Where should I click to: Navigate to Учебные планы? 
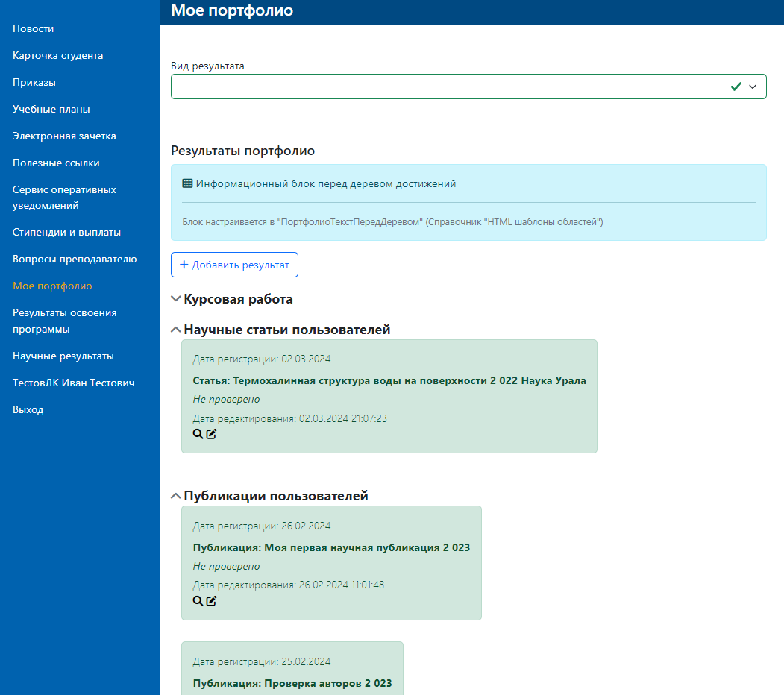click(51, 109)
